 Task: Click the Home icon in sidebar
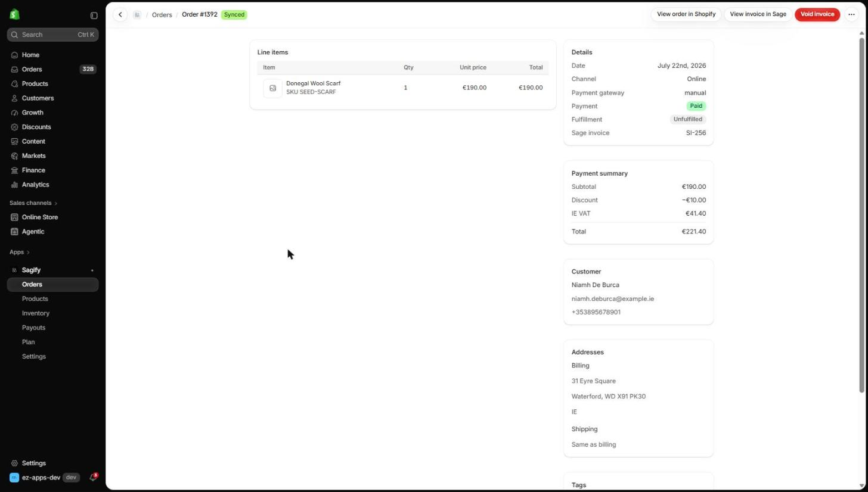point(15,55)
